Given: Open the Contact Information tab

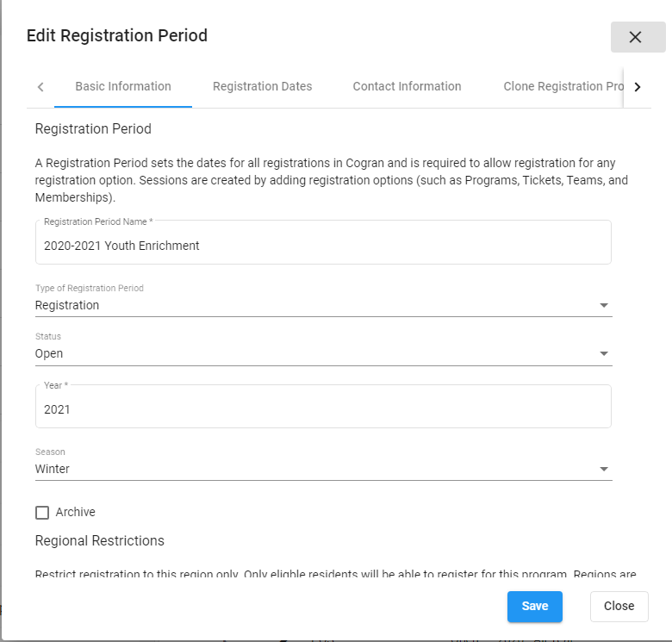Looking at the screenshot, I should (407, 86).
